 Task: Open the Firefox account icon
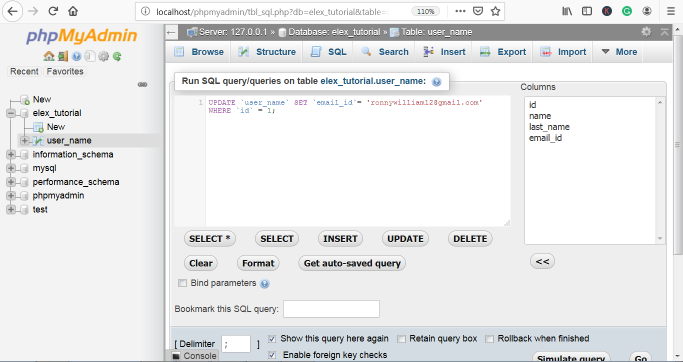tap(647, 11)
